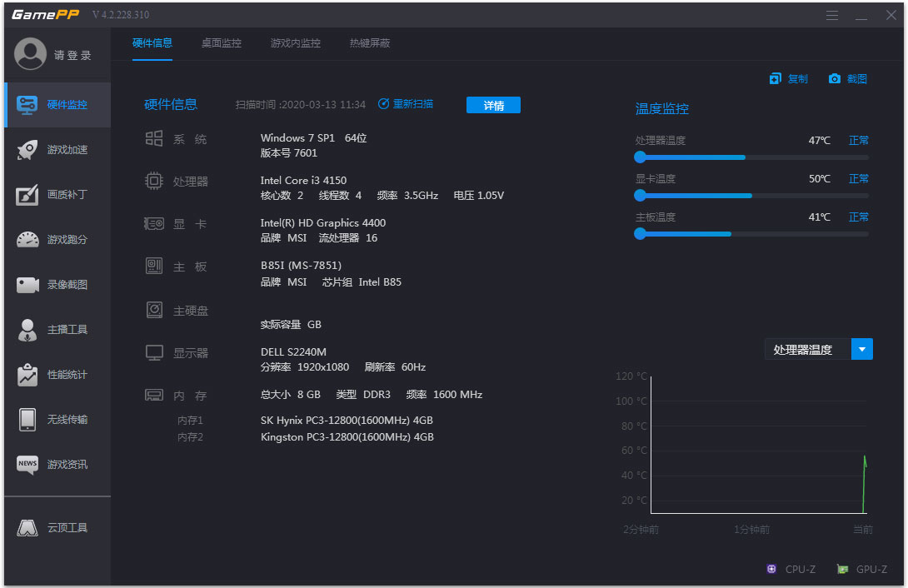Open 性能统计 performance chart icon
908x588 pixels.
[x=27, y=375]
